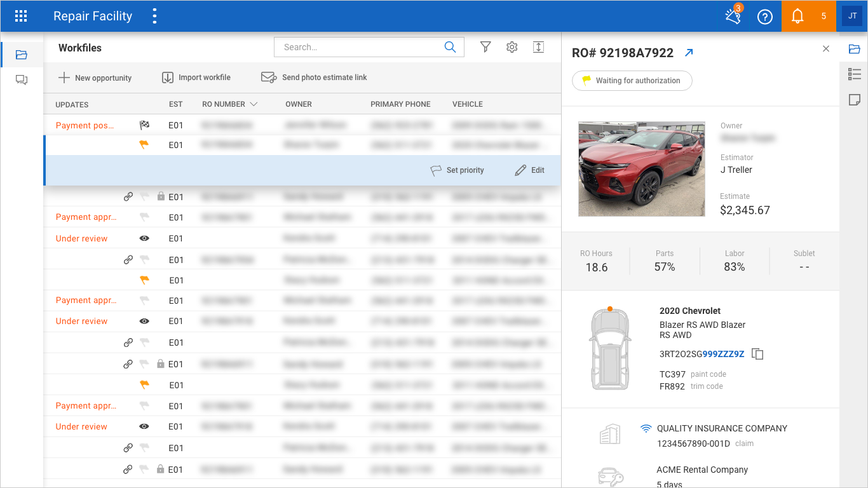The image size is (868, 488).
Task: Sort by the UPDATES column header
Action: [x=72, y=104]
